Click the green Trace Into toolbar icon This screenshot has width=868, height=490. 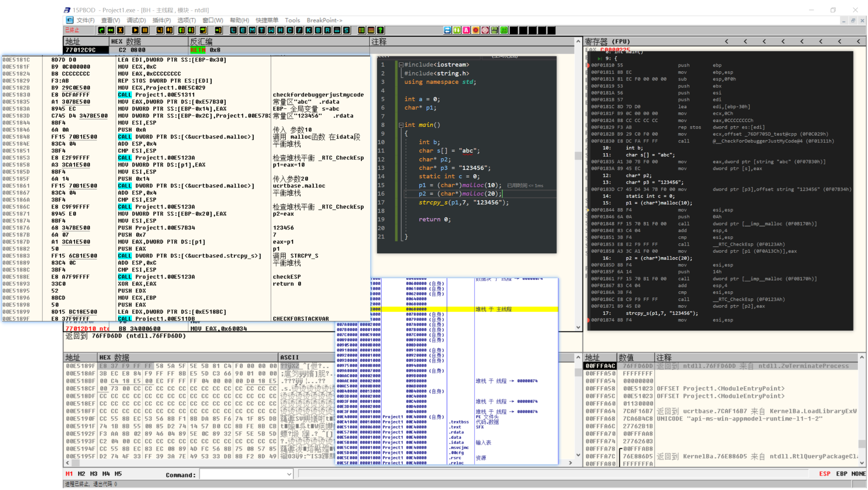pyautogui.click(x=181, y=30)
